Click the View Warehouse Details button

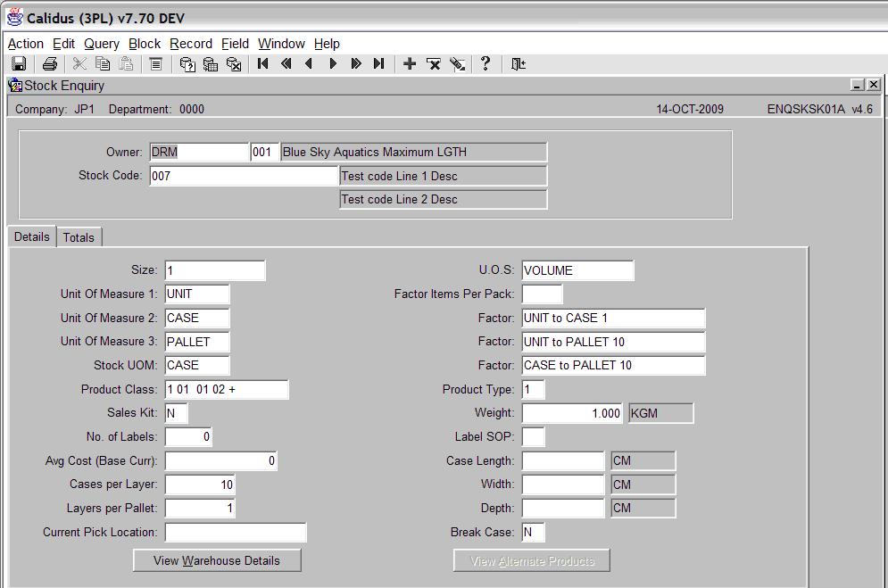(x=217, y=560)
